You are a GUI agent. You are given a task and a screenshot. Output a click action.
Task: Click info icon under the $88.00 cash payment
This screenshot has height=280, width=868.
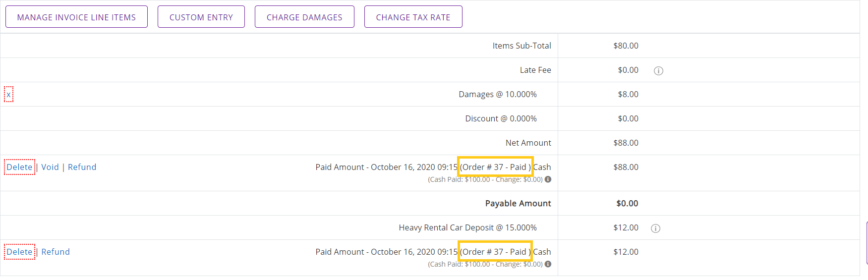[548, 179]
